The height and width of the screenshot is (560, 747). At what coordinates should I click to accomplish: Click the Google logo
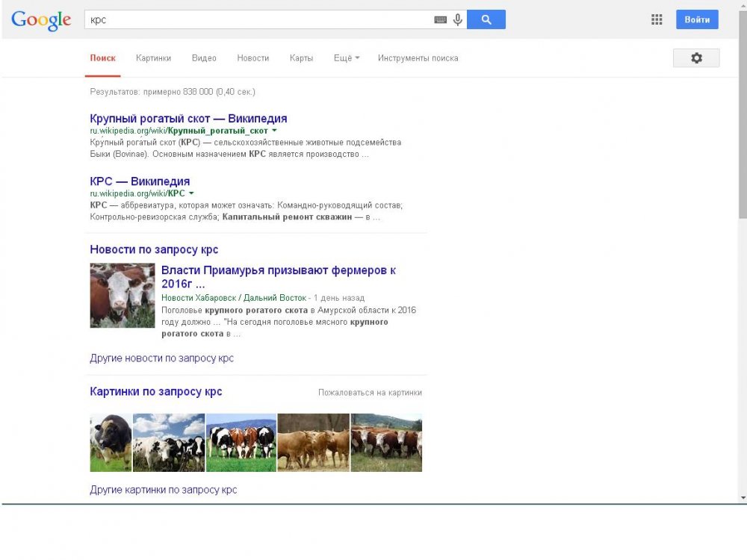[41, 20]
